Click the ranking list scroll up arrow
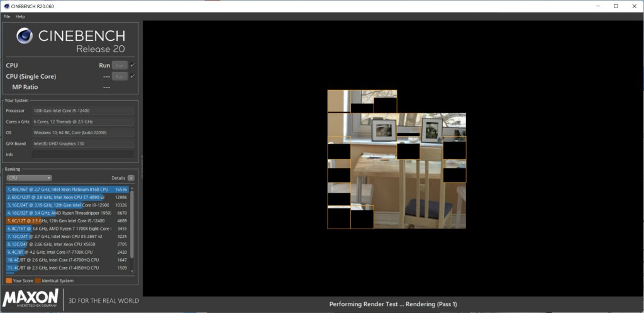 (132, 188)
